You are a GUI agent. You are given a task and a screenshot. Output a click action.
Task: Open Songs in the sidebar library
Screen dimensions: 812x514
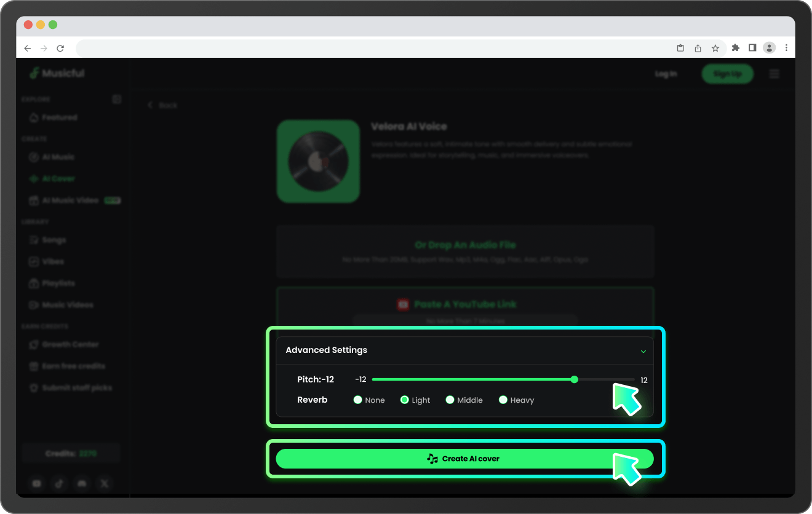54,240
